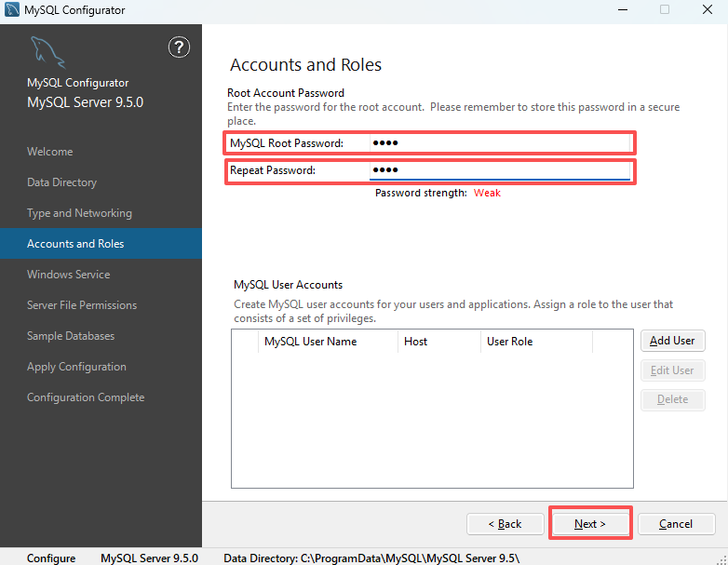
Task: Click the User Role column header
Action: (x=537, y=342)
